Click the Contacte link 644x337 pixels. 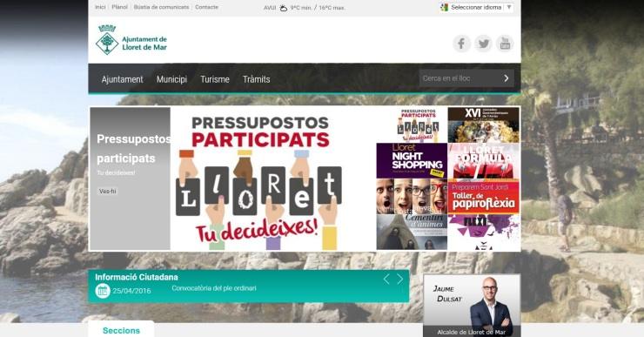206,7
